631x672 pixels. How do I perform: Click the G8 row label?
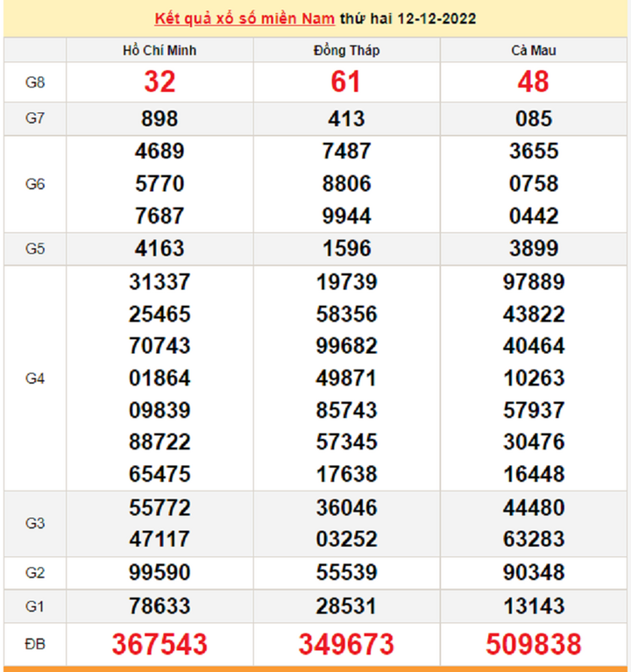click(x=35, y=82)
